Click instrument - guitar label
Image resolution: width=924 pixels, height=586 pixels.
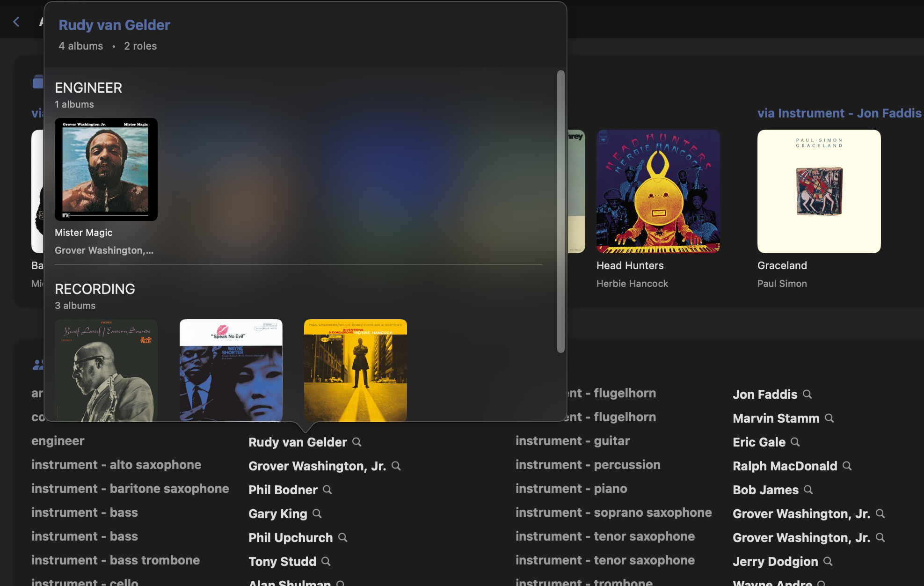coord(573,440)
